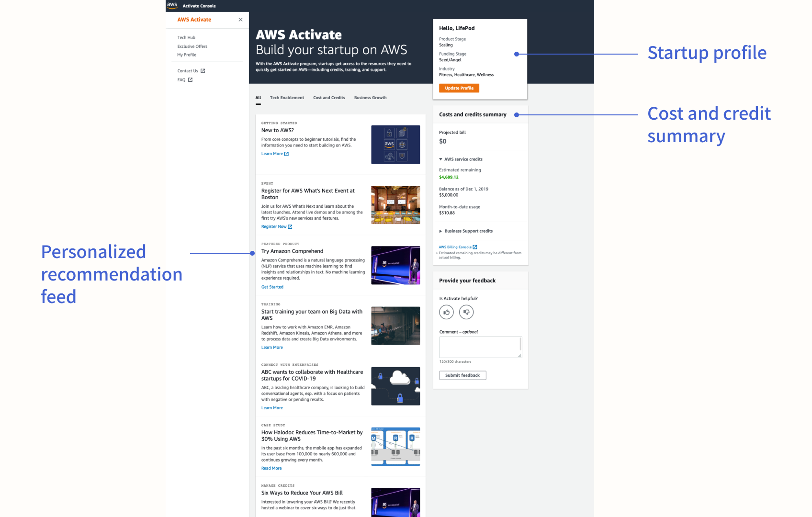The image size is (812, 517).
Task: Open the external link icon beside Contact Us
Action: [x=203, y=70]
